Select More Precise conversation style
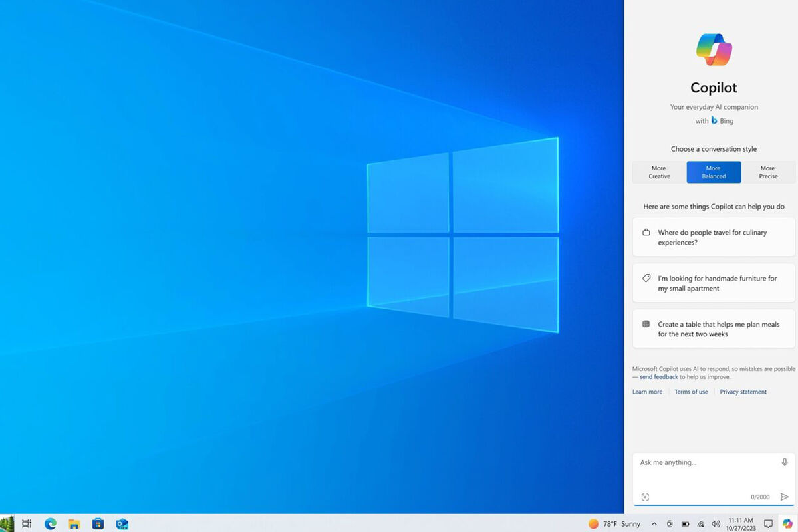The image size is (798, 532). click(768, 172)
